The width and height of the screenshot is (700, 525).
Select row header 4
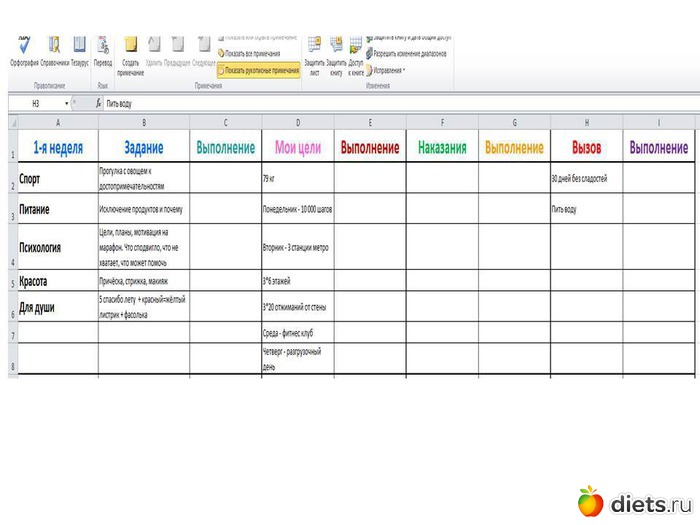click(11, 247)
